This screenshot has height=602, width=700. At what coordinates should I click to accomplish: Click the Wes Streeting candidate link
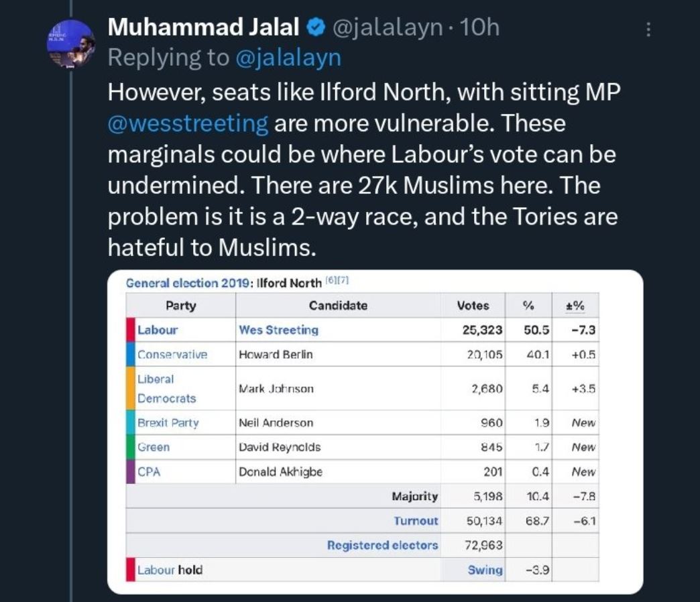(278, 330)
